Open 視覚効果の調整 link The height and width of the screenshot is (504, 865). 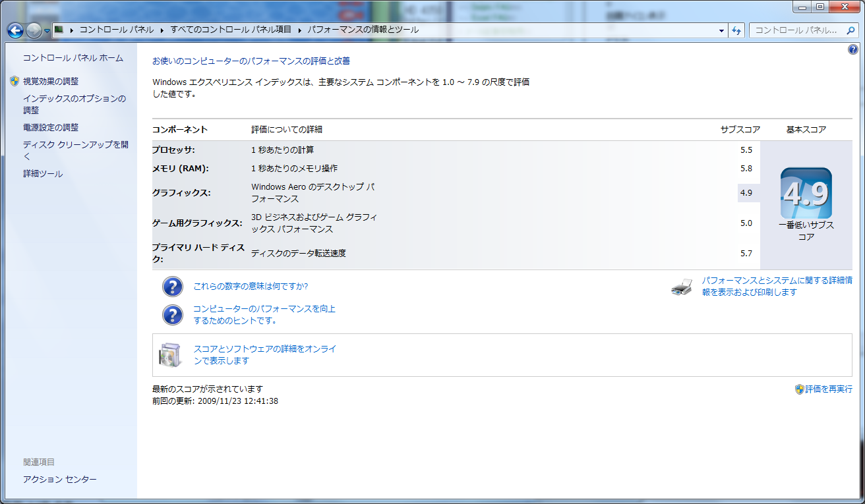coord(51,82)
